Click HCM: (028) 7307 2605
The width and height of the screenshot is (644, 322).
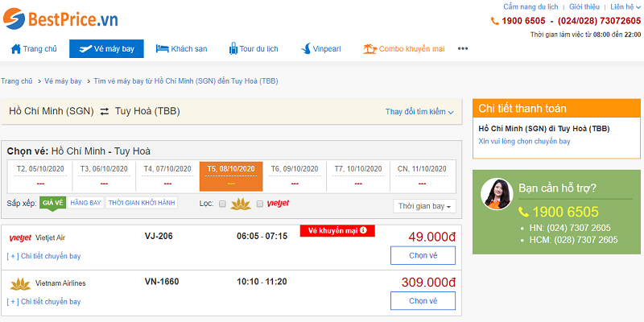point(573,240)
